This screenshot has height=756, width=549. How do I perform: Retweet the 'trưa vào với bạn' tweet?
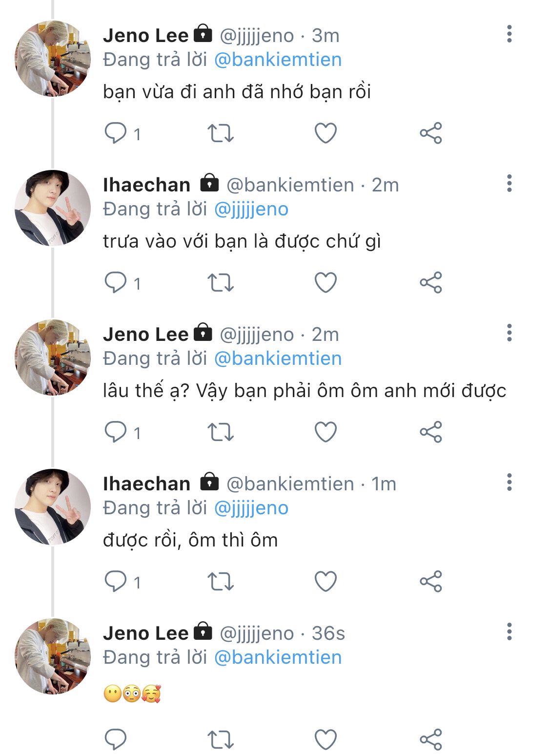pos(221,283)
